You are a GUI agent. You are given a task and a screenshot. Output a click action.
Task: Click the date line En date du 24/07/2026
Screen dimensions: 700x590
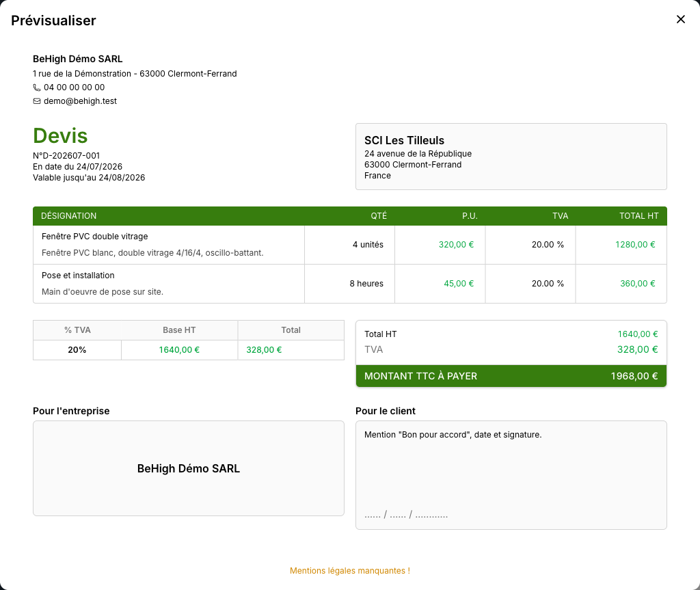tap(78, 167)
